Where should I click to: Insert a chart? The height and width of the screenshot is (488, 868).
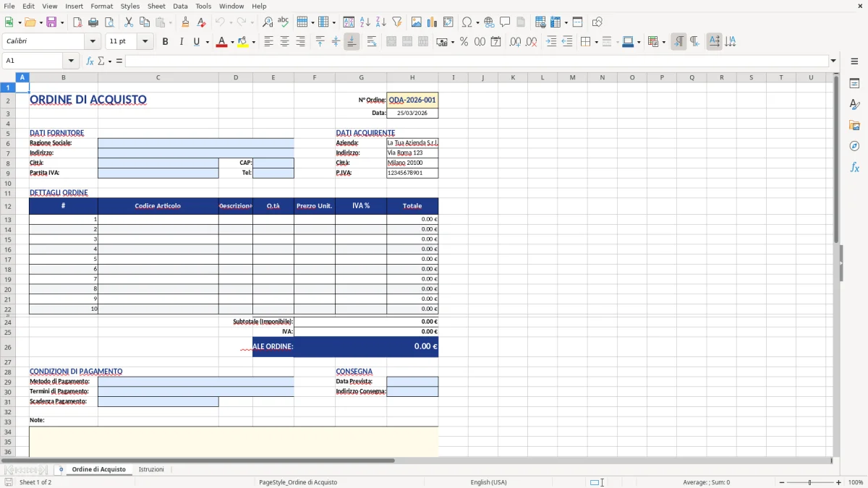[433, 22]
